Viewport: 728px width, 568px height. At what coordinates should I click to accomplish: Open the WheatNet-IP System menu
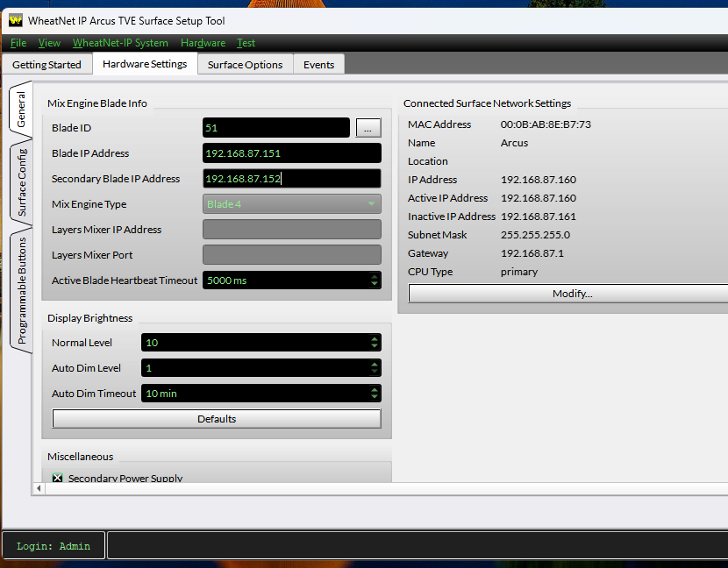[120, 43]
